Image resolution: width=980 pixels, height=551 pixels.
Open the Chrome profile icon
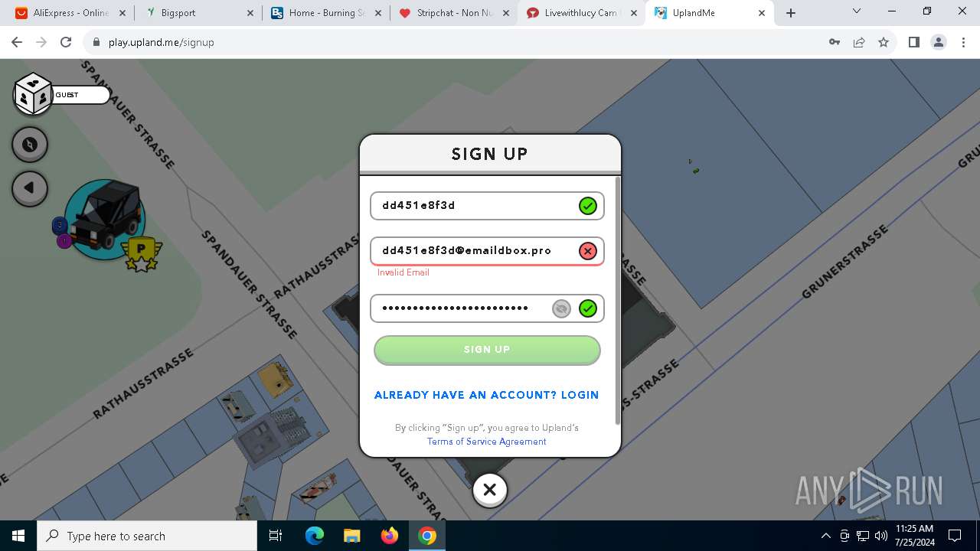pos(939,42)
